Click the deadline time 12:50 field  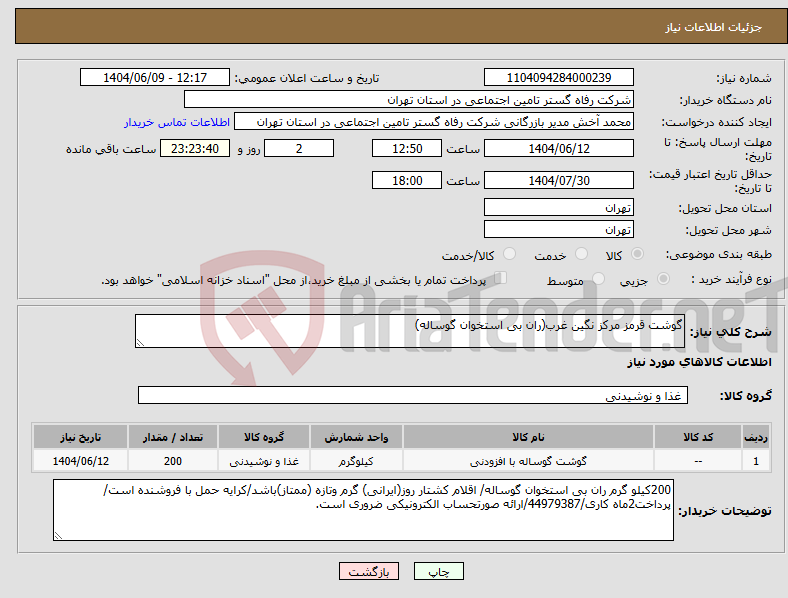407,148
